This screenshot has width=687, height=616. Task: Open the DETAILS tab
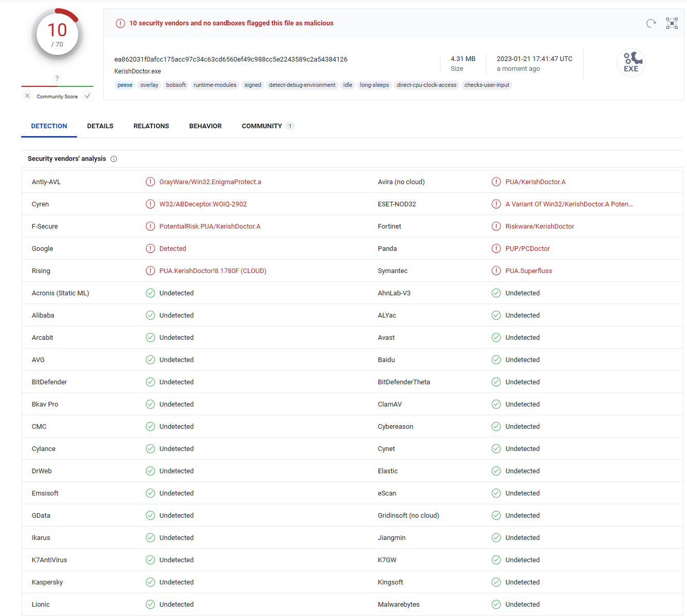pos(100,126)
